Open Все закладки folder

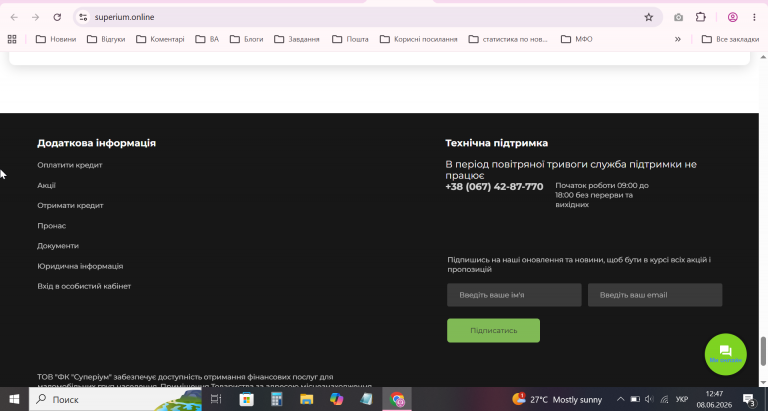pyautogui.click(x=730, y=39)
